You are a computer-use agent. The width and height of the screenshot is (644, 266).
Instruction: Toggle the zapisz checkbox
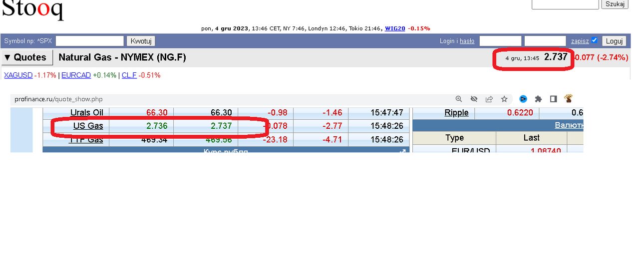click(594, 40)
